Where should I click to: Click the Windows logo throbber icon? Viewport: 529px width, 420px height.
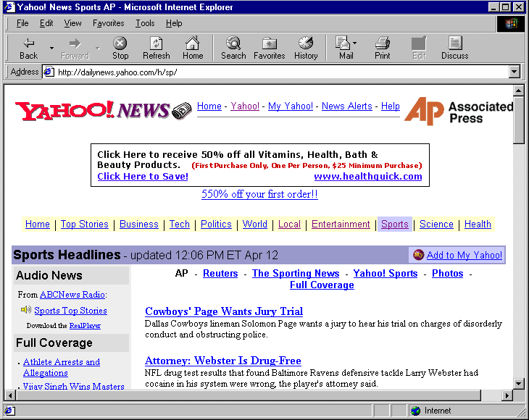pos(511,24)
